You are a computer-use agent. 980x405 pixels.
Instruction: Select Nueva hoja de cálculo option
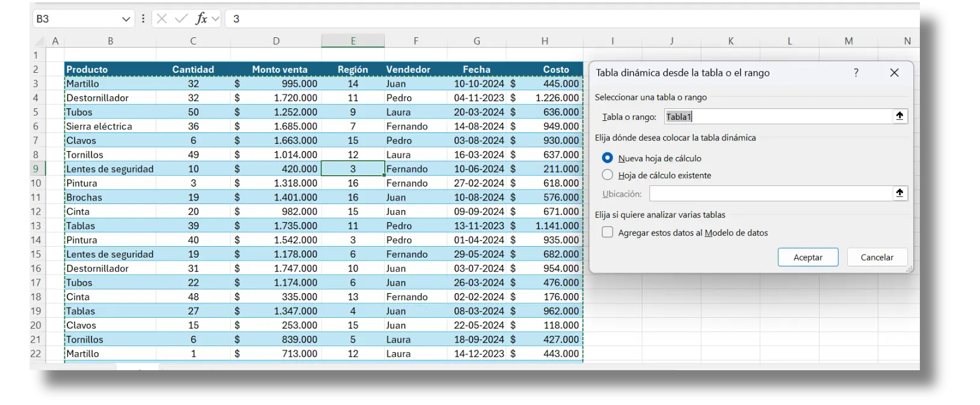(607, 158)
